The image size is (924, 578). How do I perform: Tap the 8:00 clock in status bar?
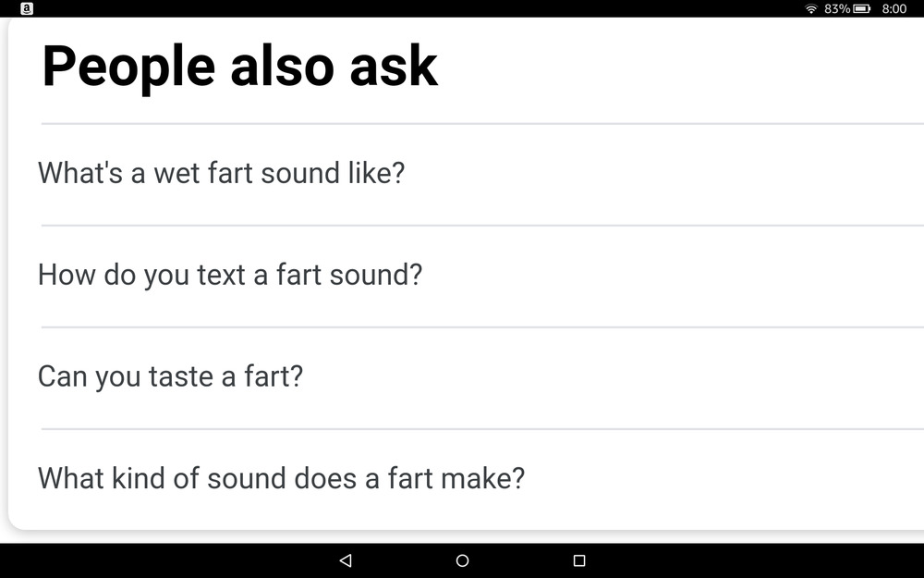pyautogui.click(x=894, y=8)
